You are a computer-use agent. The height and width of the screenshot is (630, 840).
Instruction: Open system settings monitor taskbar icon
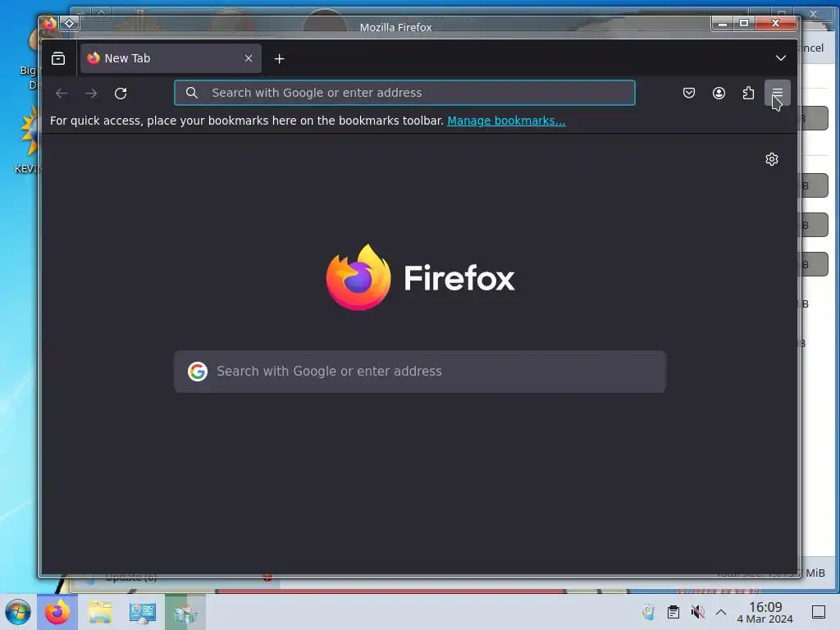pyautogui.click(x=143, y=612)
